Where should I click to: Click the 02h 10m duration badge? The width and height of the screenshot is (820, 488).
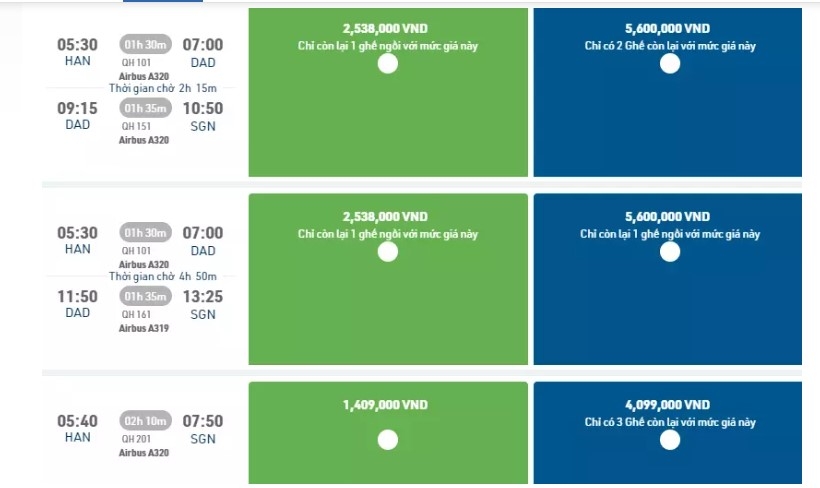tap(146, 421)
